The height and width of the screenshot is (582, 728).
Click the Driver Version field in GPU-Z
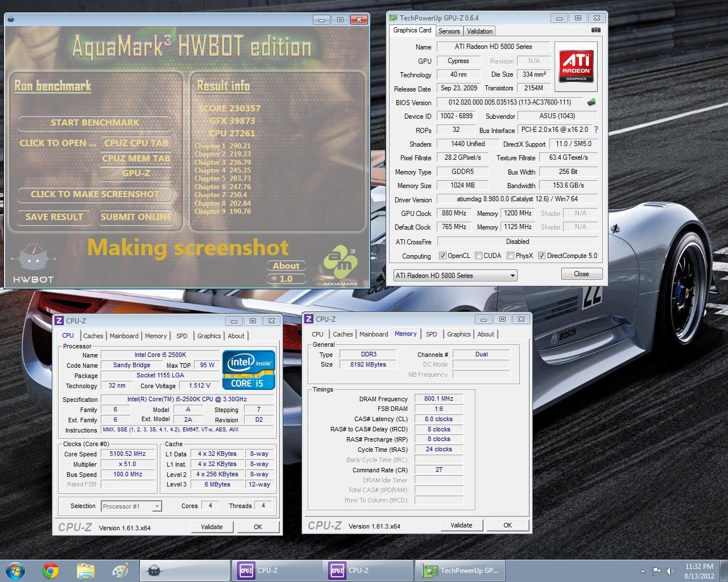[x=517, y=199]
